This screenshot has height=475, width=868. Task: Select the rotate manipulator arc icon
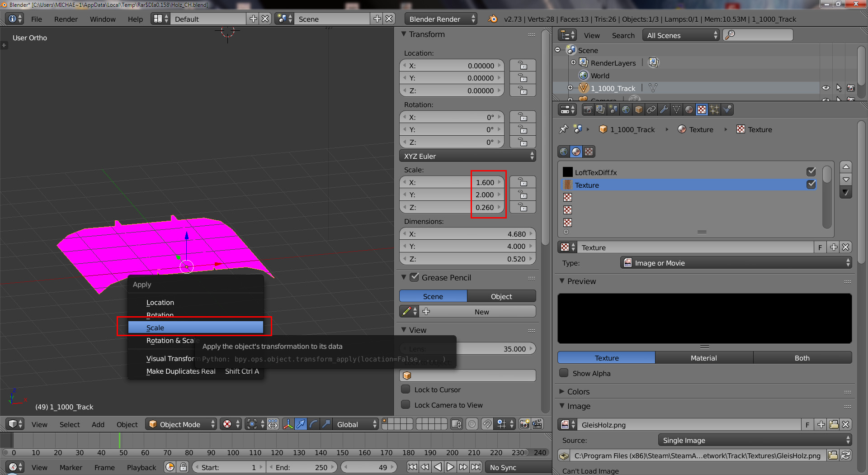point(313,424)
